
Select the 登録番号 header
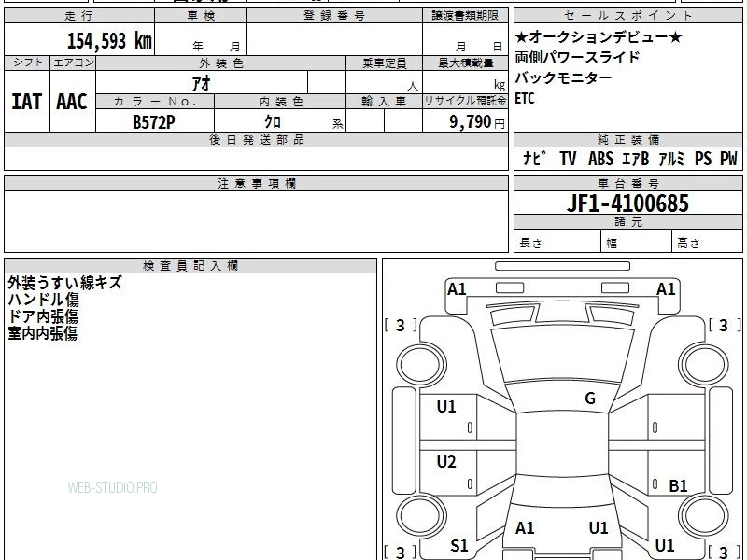point(334,16)
